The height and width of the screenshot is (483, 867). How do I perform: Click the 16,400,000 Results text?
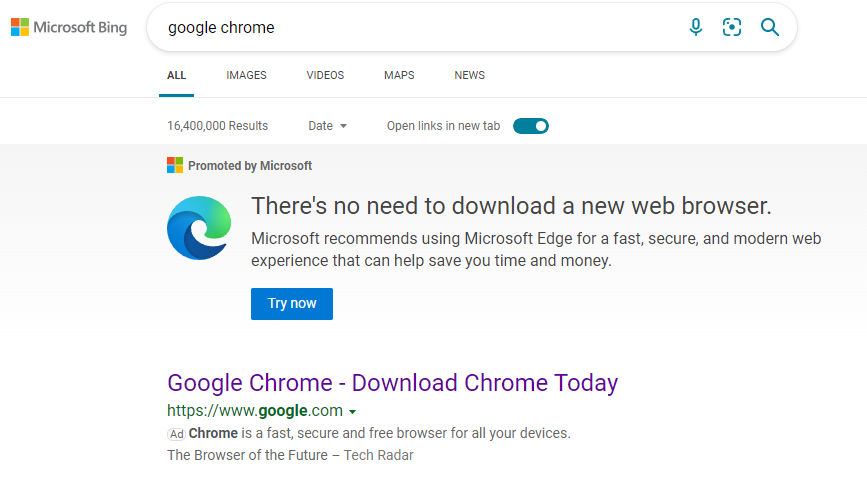tap(217, 126)
